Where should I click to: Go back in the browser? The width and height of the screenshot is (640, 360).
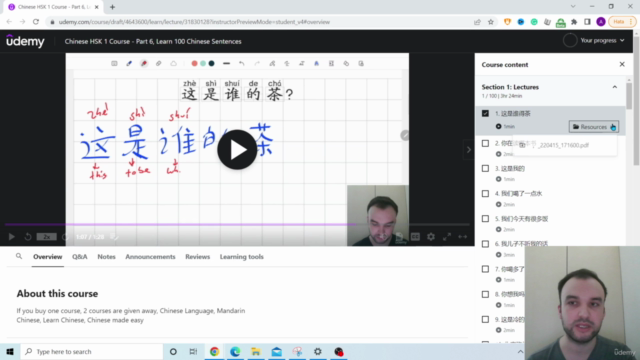pyautogui.click(x=9, y=22)
